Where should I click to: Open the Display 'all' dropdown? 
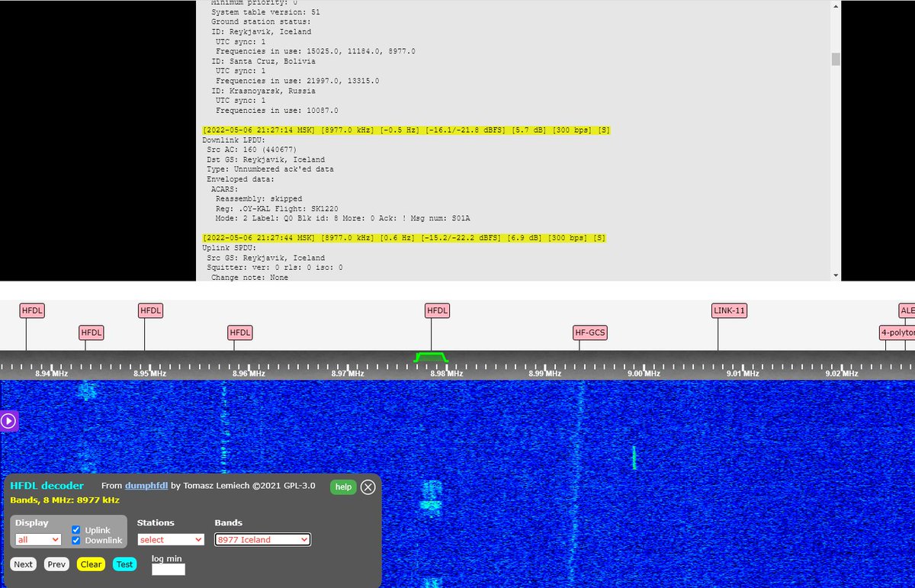point(38,539)
